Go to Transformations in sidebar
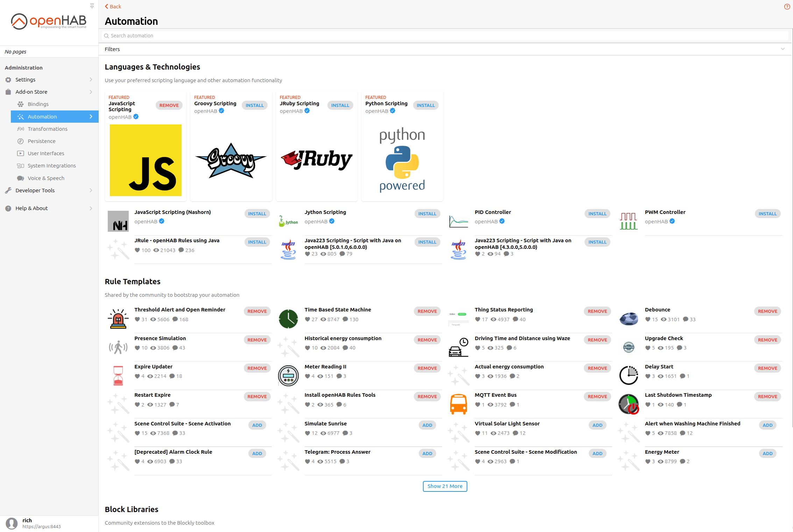Screen dimensions: 793x532 coord(48,129)
